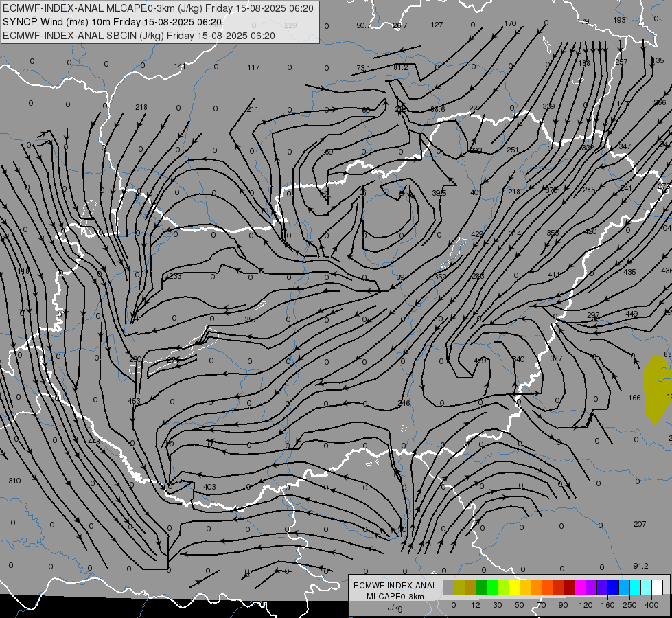Viewport: 672px width, 618px height.
Task: Click the legend scale label 120
Action: [586, 605]
